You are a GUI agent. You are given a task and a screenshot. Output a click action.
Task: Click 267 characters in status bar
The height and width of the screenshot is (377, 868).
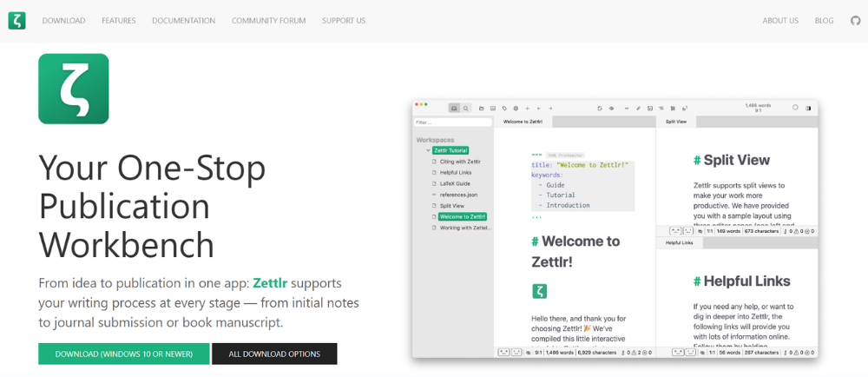pos(761,353)
